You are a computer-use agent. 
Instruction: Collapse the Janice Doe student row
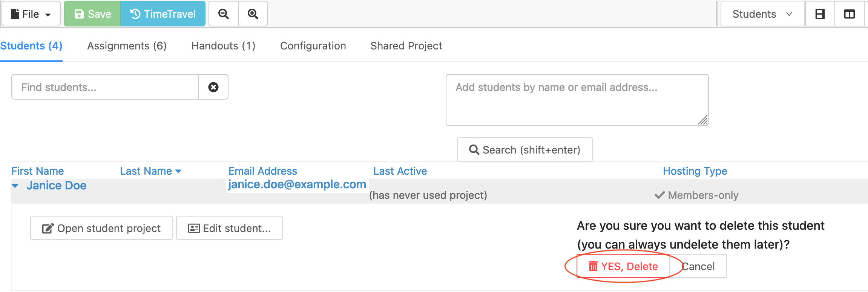pos(15,186)
